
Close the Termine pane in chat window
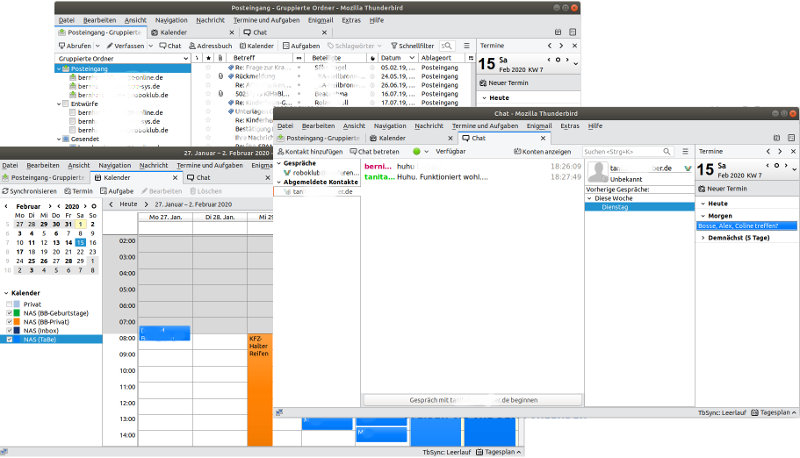(793, 151)
